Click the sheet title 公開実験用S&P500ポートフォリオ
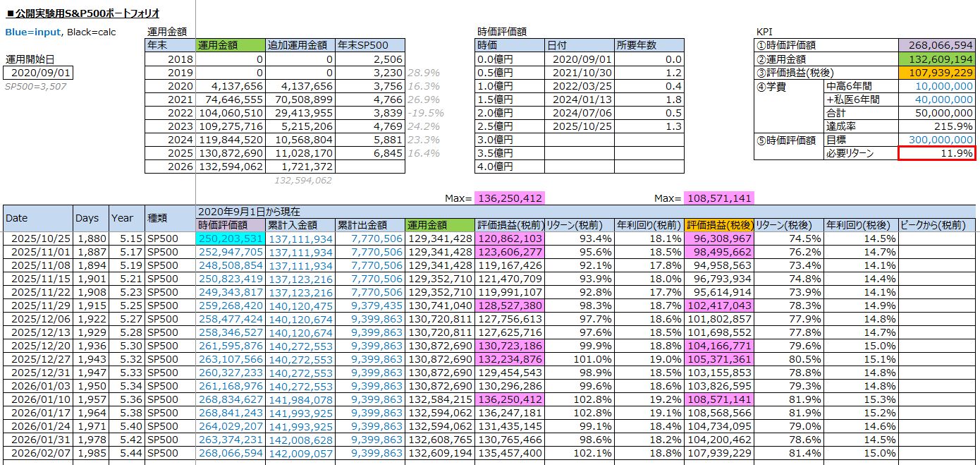 coord(82,13)
